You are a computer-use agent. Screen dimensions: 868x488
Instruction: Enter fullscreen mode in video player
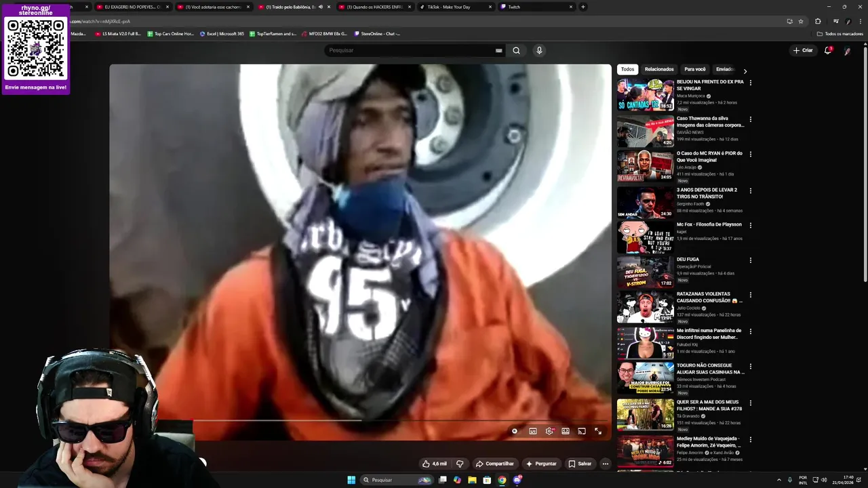[598, 431]
